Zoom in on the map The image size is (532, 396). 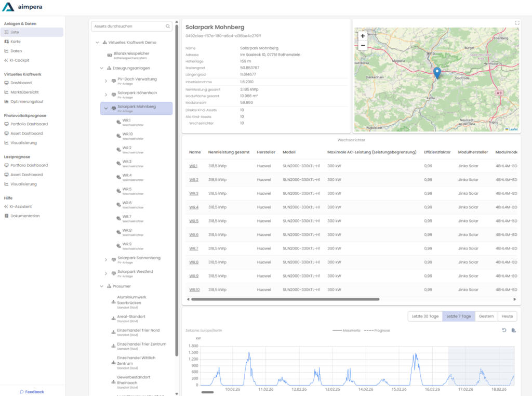pos(363,36)
